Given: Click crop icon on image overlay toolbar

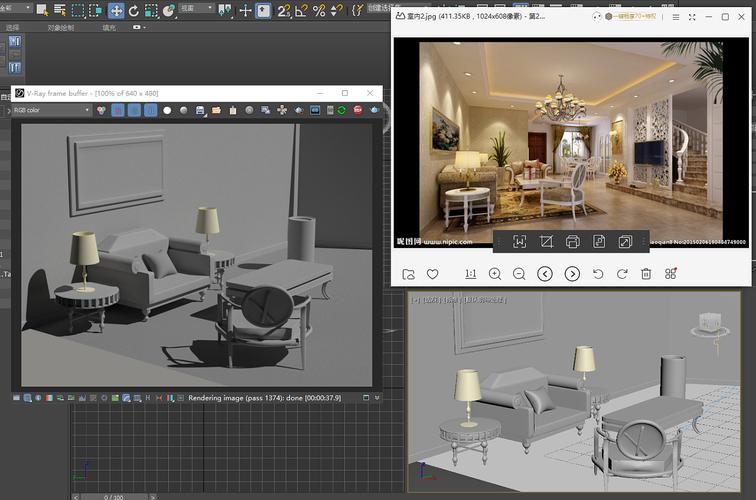Looking at the screenshot, I should (x=546, y=242).
